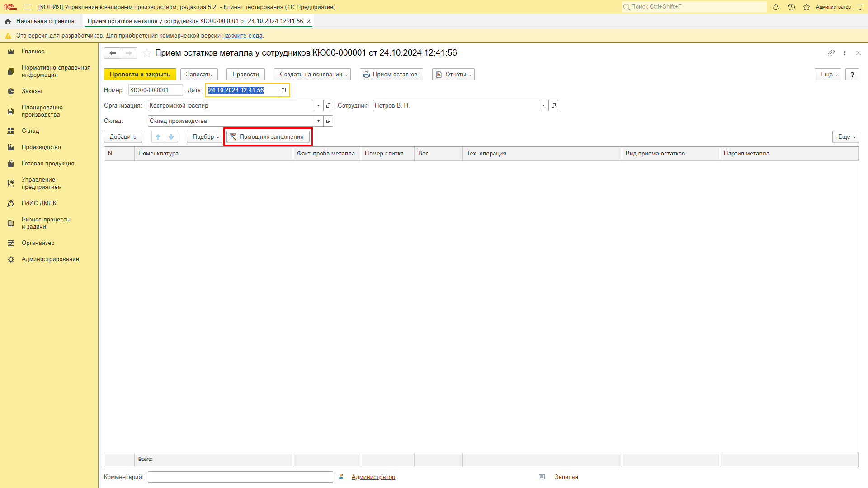The height and width of the screenshot is (488, 868).
Task: Switch to Начальная страница tab
Action: [x=41, y=21]
